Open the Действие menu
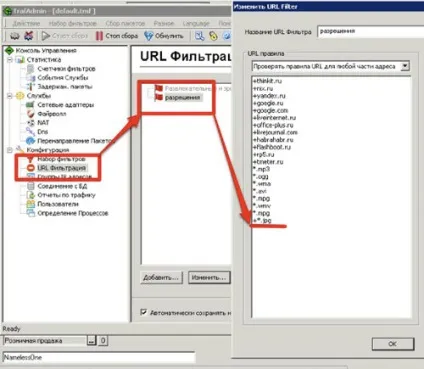424x369 pixels. [26, 23]
